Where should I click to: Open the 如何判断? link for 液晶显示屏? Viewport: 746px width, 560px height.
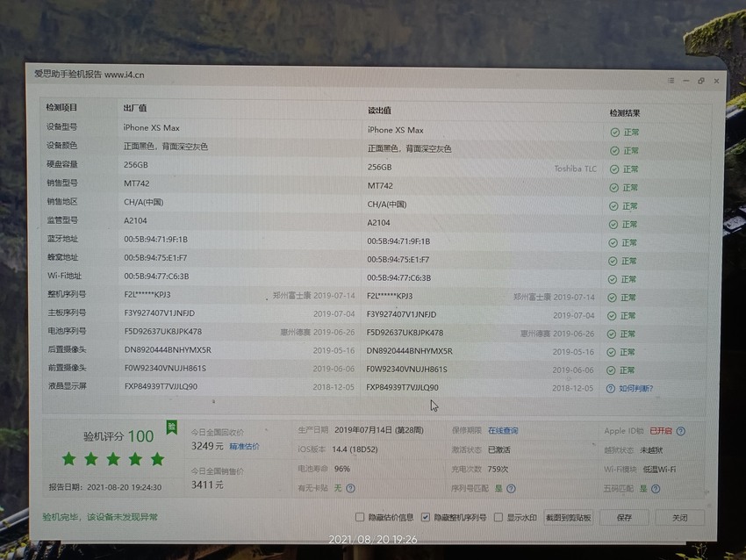click(x=635, y=389)
